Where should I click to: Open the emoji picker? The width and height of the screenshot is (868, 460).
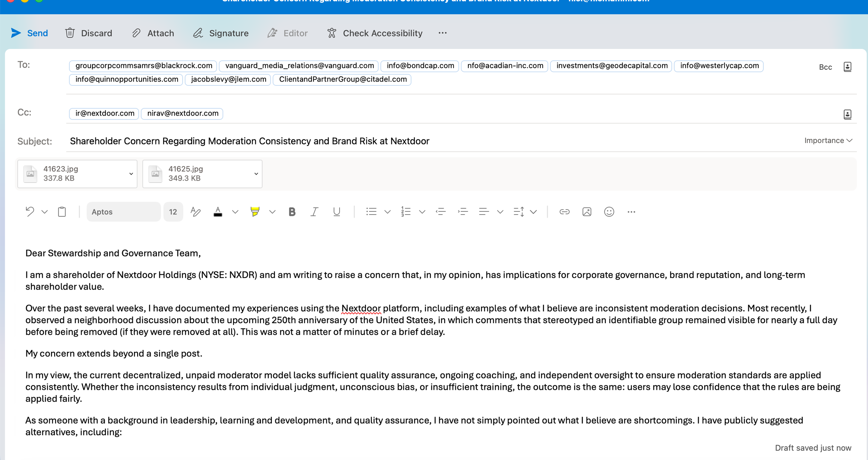click(x=609, y=211)
